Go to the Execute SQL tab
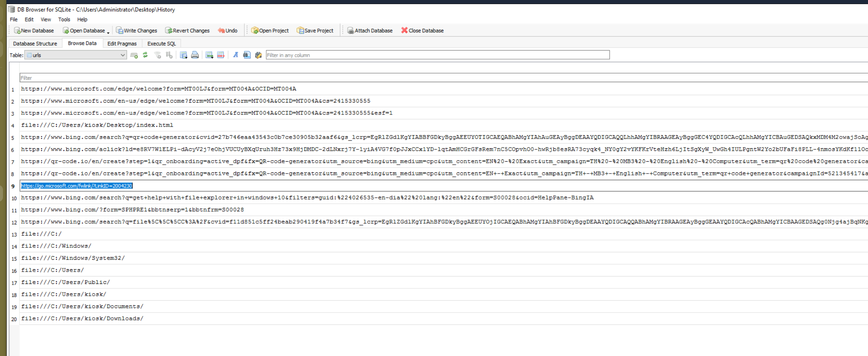868x356 pixels. click(x=162, y=43)
